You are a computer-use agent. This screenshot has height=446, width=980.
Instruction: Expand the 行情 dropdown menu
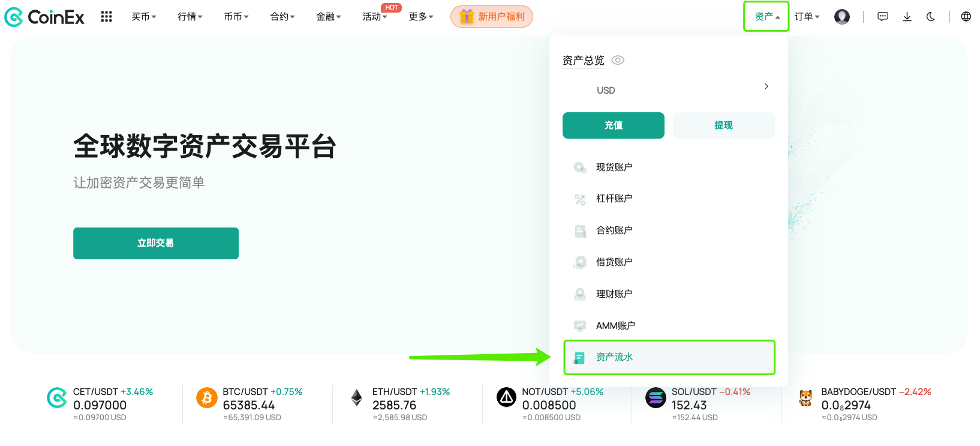(x=190, y=17)
